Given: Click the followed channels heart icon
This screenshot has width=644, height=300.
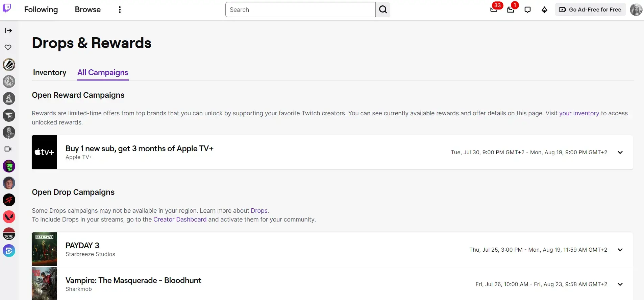Looking at the screenshot, I should click(8, 47).
